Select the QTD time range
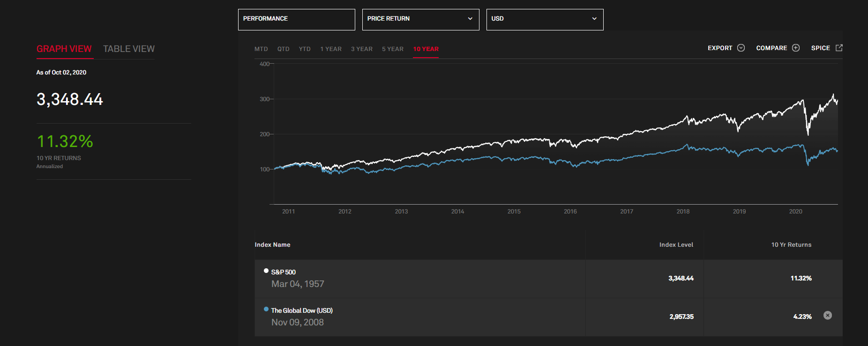The image size is (868, 346). (283, 49)
